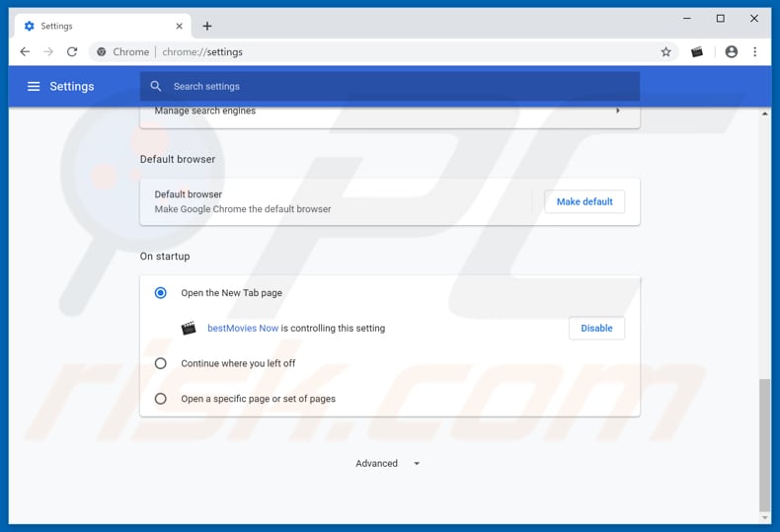Viewport: 780px width, 532px height.
Task: Select Open the New Tab page option
Action: coord(161,293)
